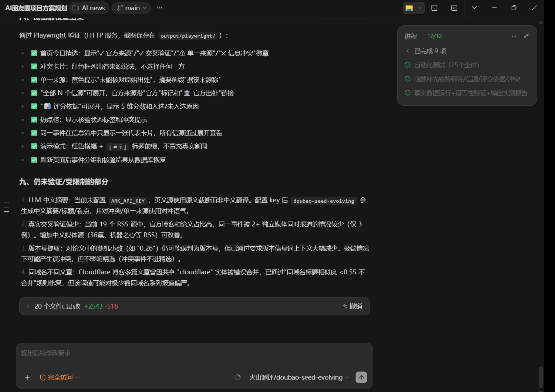Close the application window
Viewport: 555px width, 392px height.
point(534,8)
